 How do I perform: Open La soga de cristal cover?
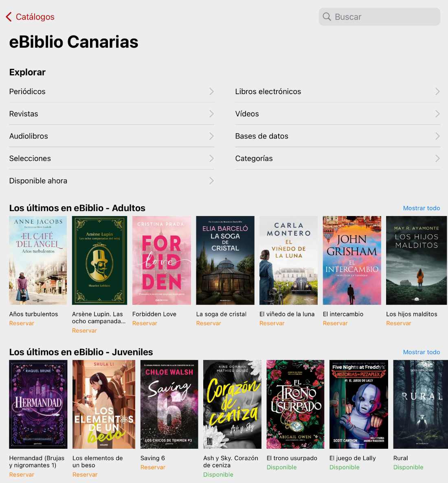pyautogui.click(x=225, y=260)
